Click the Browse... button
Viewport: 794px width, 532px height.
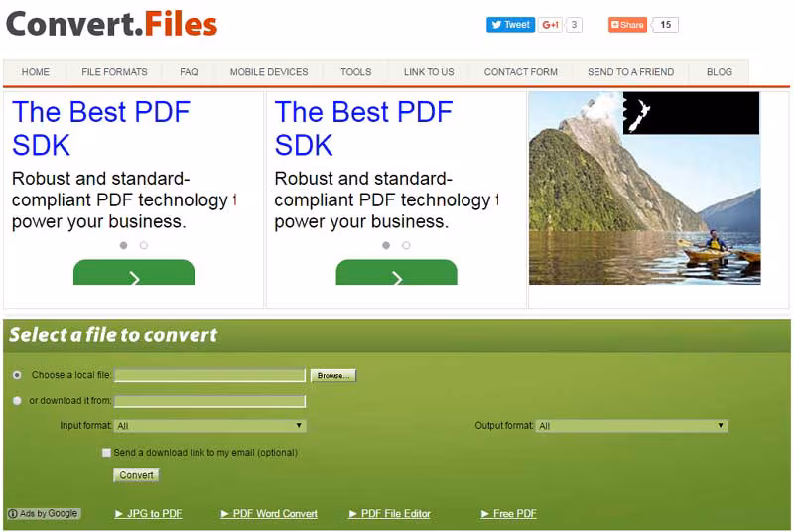[x=333, y=375]
